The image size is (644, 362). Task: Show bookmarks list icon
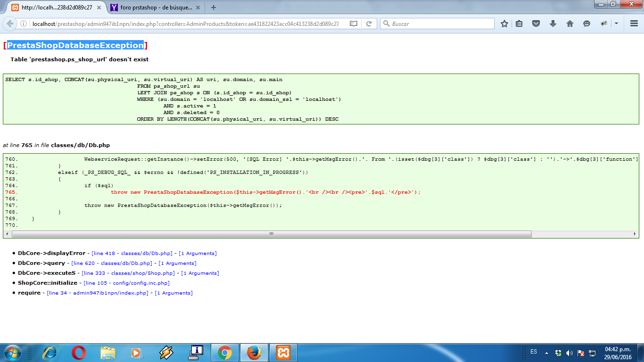pyautogui.click(x=519, y=24)
